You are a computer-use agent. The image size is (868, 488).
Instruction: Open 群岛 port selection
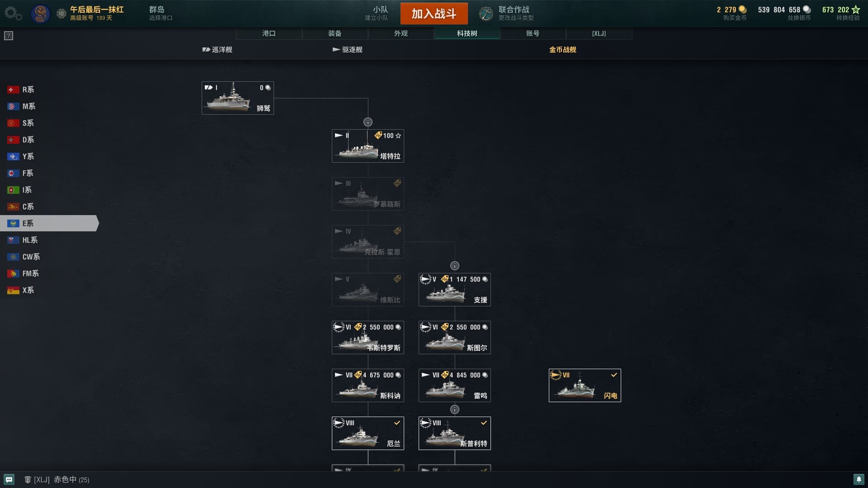[161, 13]
